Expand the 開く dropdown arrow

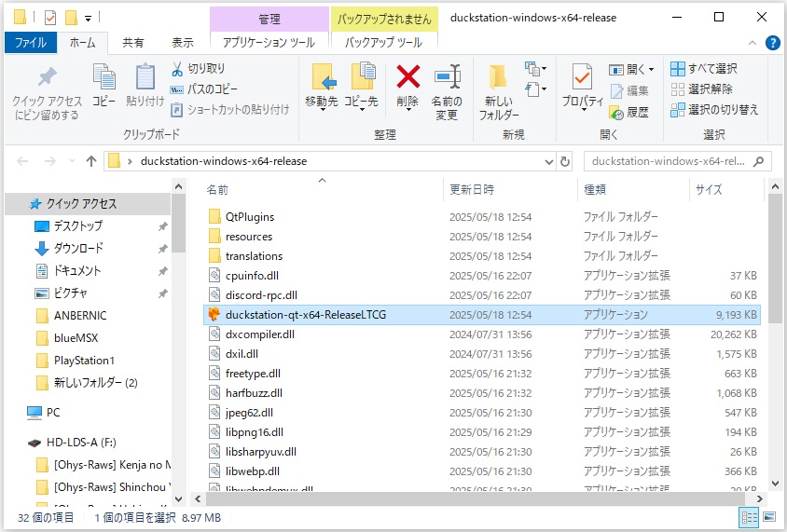[x=651, y=69]
